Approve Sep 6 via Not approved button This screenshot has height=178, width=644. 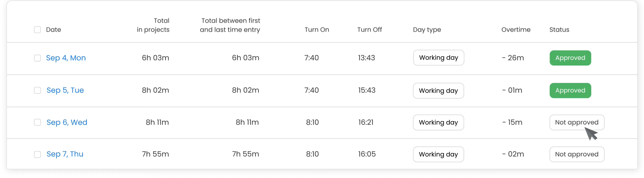[x=577, y=122]
